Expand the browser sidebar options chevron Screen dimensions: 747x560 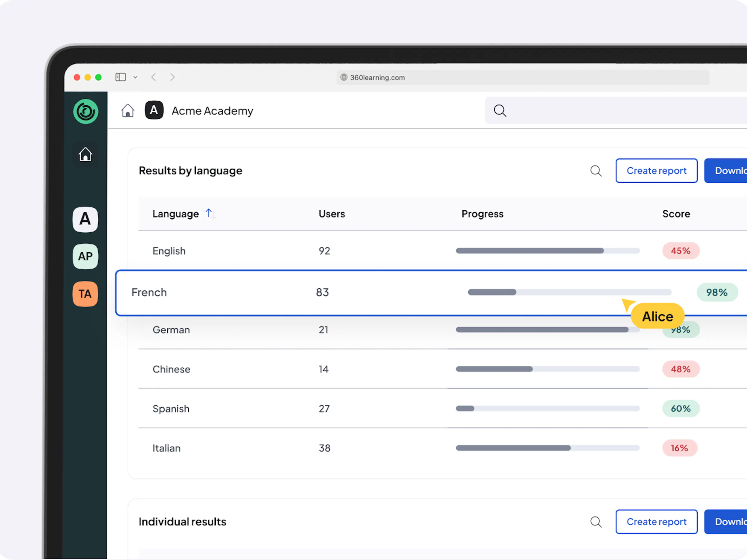click(135, 77)
